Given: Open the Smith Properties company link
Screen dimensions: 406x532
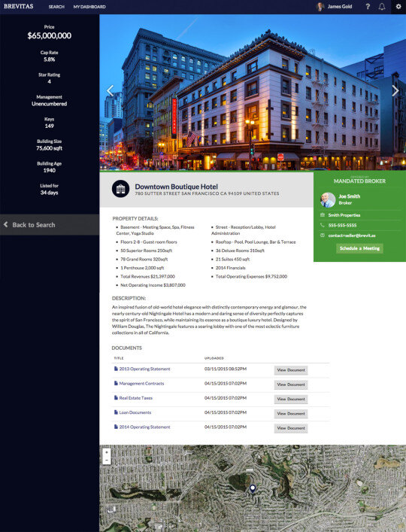Looking at the screenshot, I should point(344,215).
